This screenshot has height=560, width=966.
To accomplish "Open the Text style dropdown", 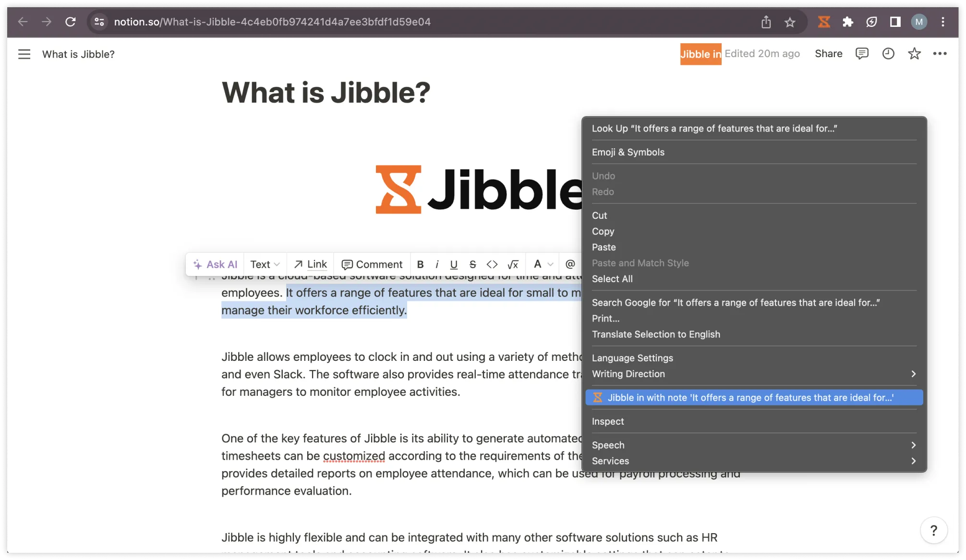I will (265, 264).
